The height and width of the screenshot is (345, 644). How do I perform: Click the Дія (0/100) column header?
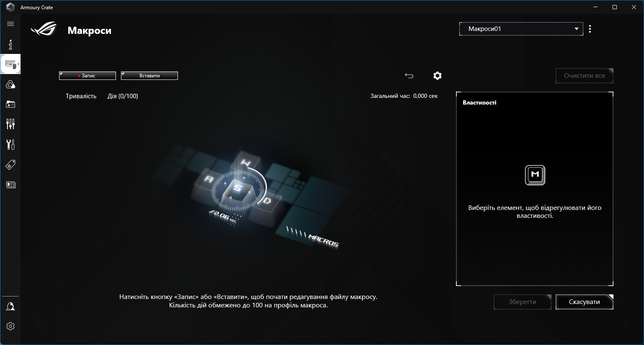click(x=123, y=96)
